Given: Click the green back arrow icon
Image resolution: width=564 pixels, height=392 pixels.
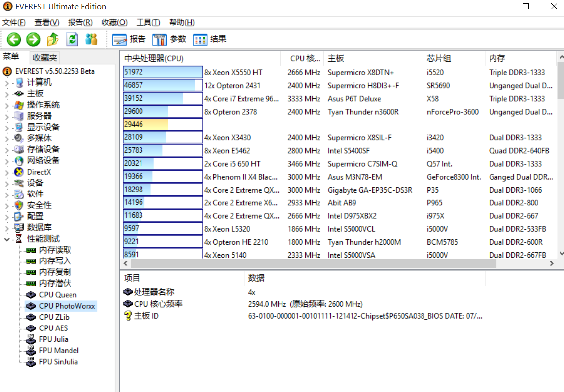Looking at the screenshot, I should coord(14,39).
